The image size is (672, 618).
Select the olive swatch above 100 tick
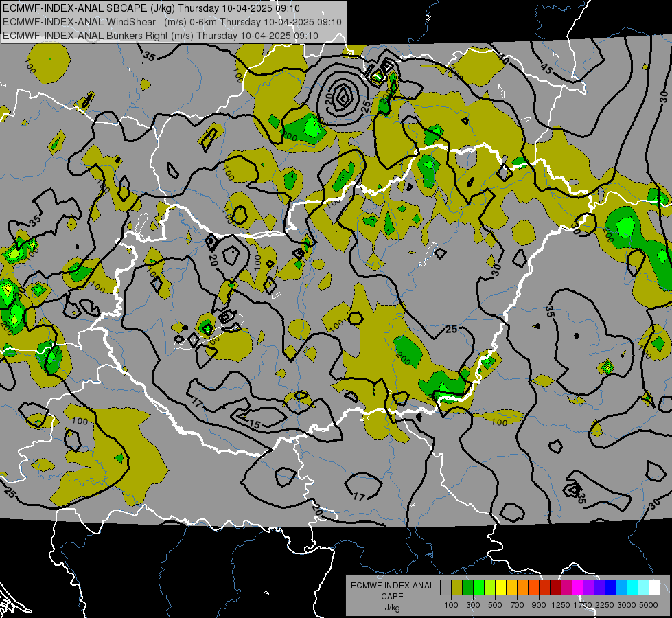(457, 588)
